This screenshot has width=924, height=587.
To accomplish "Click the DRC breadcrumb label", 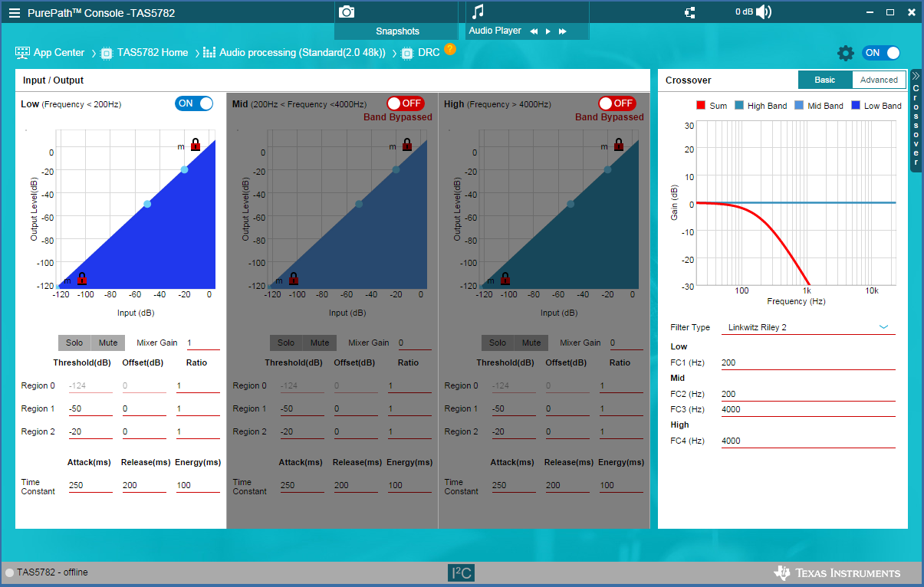I will click(x=429, y=53).
